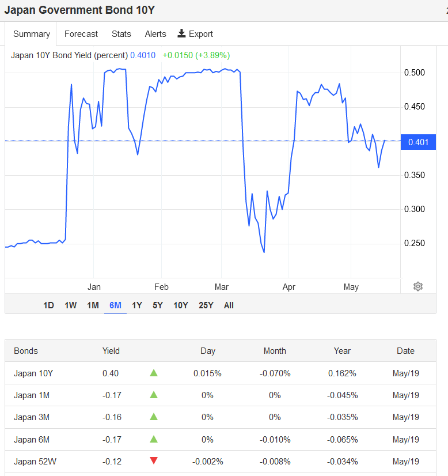Select the 1W time range
448x476 pixels.
coord(70,305)
